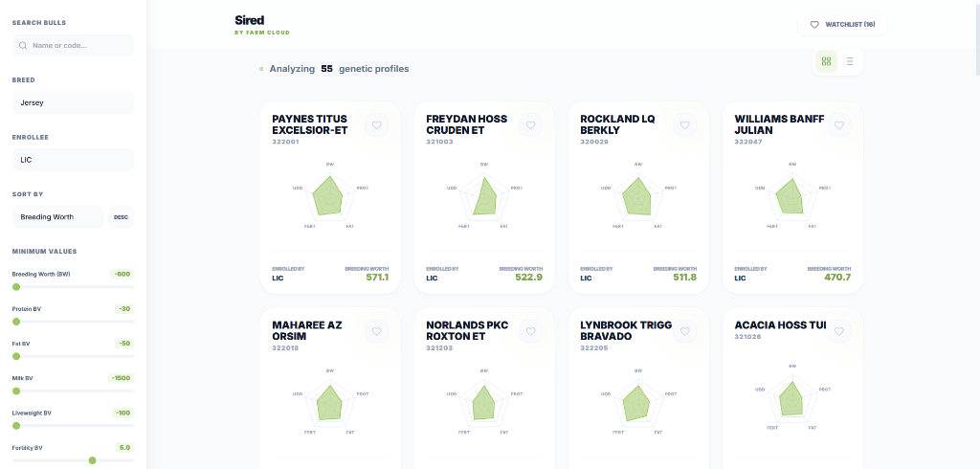Click heart on Norlands PKC Roxton ET
Image resolution: width=980 pixels, height=469 pixels.
[x=531, y=331]
